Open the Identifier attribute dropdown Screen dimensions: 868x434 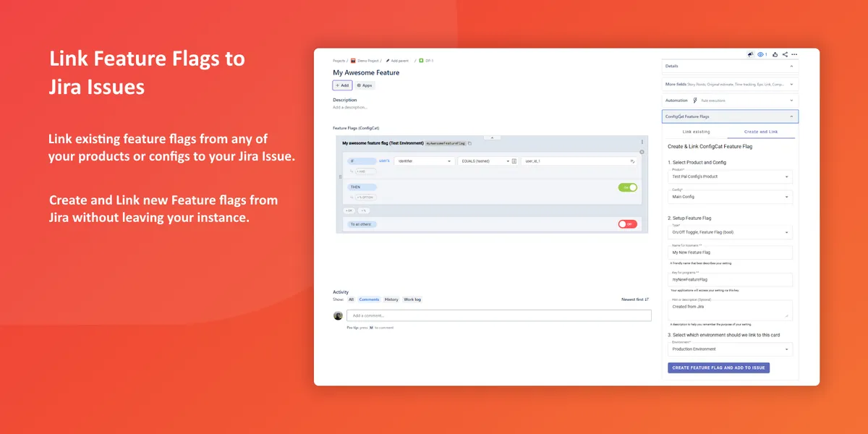tap(424, 161)
